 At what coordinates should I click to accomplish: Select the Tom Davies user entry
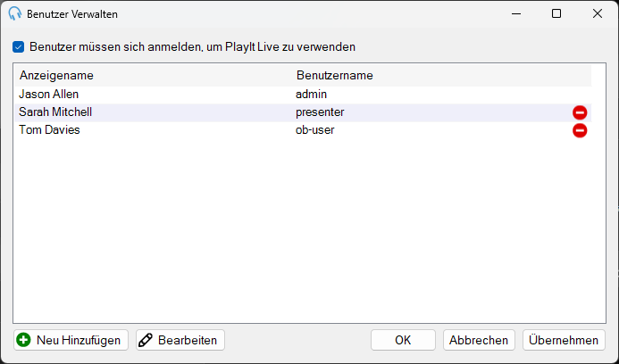pos(303,130)
